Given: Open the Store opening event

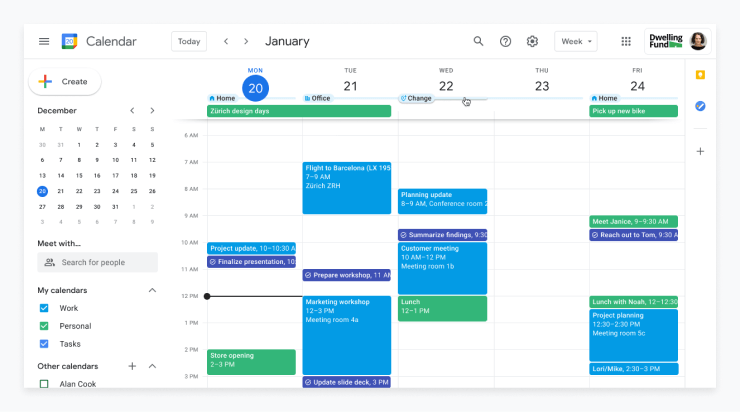Looking at the screenshot, I should click(x=252, y=362).
